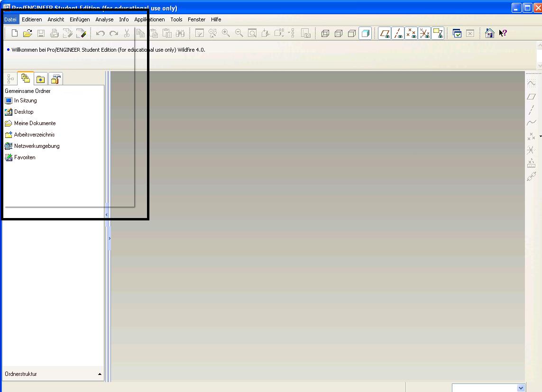Open the bottom-right selection filter dropdown

521,388
